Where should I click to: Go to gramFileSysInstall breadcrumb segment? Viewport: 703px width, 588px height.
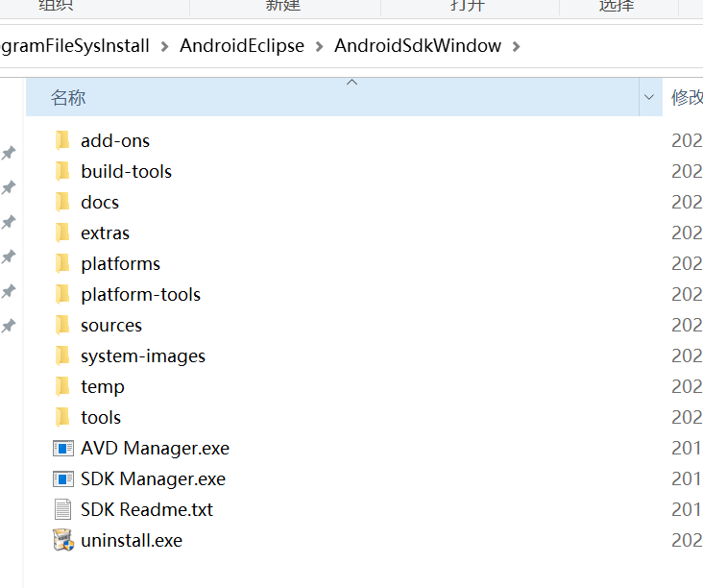pyautogui.click(x=75, y=46)
